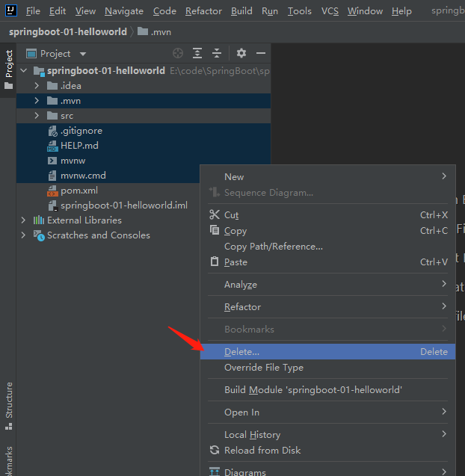Hide the Project panel with minus icon
The width and height of the screenshot is (465, 476).
pos(261,54)
